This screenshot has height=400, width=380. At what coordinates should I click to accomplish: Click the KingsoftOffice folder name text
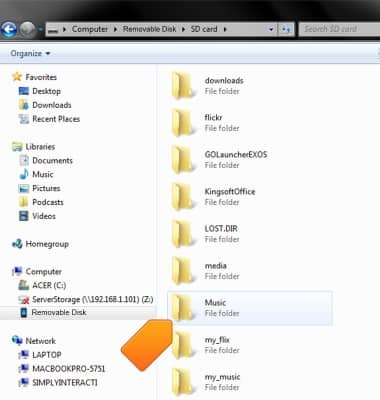230,192
